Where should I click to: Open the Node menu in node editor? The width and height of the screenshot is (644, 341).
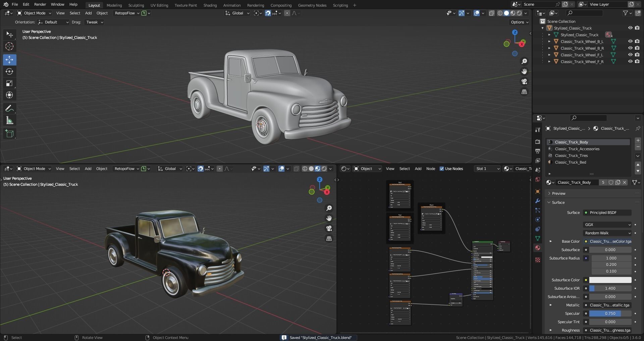pos(431,169)
